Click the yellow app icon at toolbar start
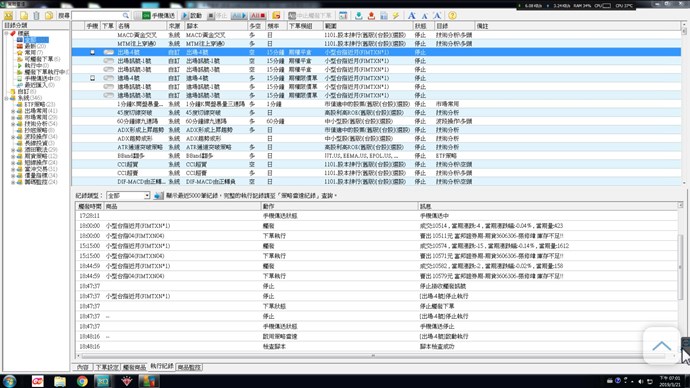This screenshot has height=388, width=690. pyautogui.click(x=8, y=15)
